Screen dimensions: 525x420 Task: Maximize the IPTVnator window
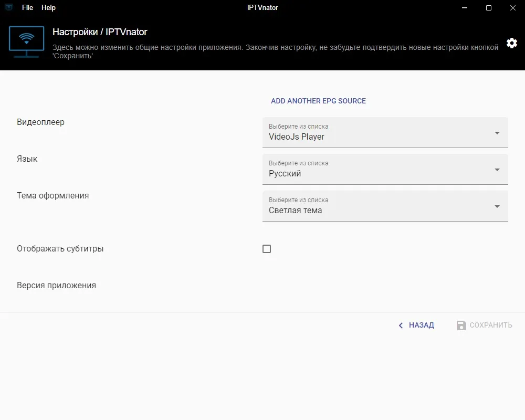(488, 8)
